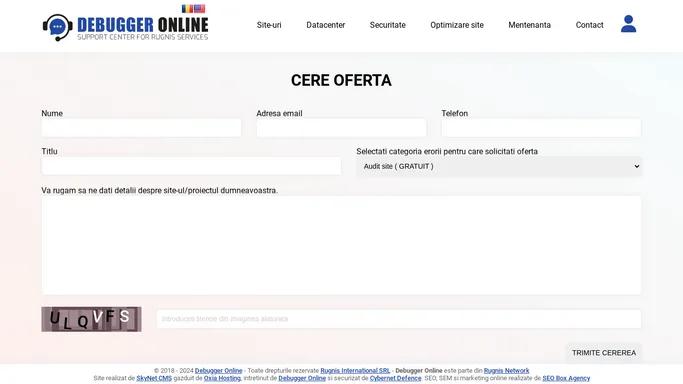
Task: Open the error category dropdown
Action: [x=499, y=166]
